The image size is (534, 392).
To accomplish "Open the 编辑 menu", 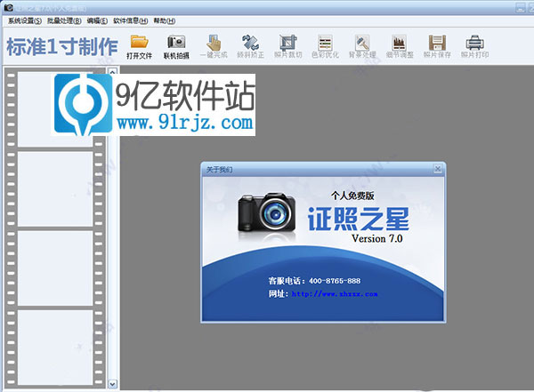I will tap(98, 20).
